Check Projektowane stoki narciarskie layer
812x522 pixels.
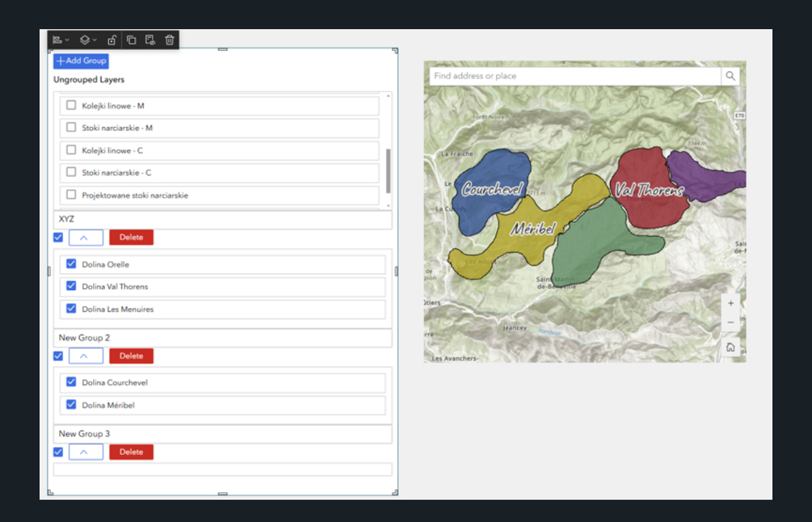point(71,195)
